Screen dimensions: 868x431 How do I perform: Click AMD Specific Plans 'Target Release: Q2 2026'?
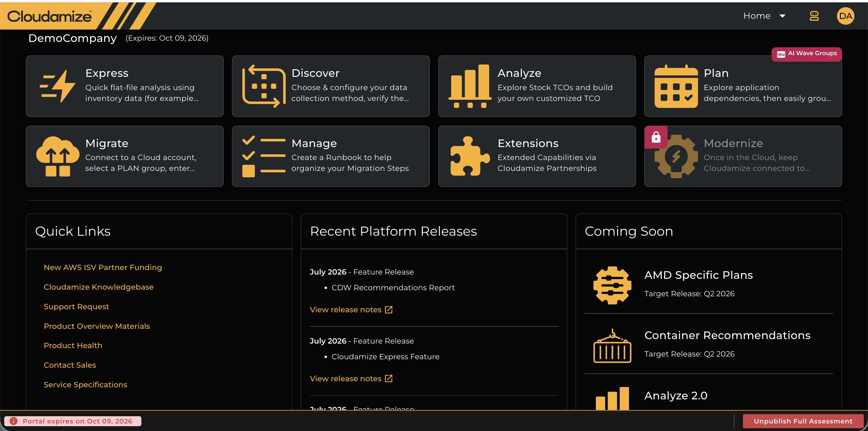coord(689,294)
